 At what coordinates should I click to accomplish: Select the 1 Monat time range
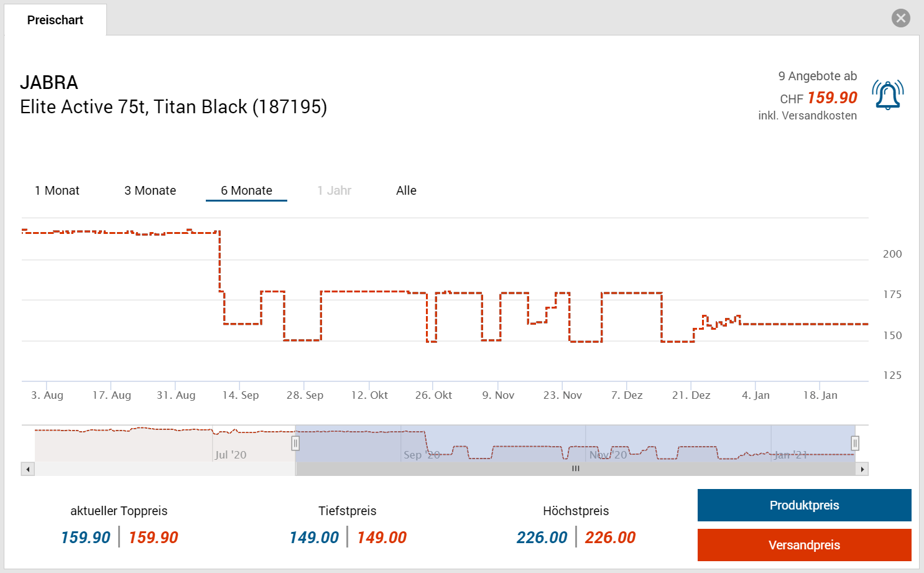57,190
